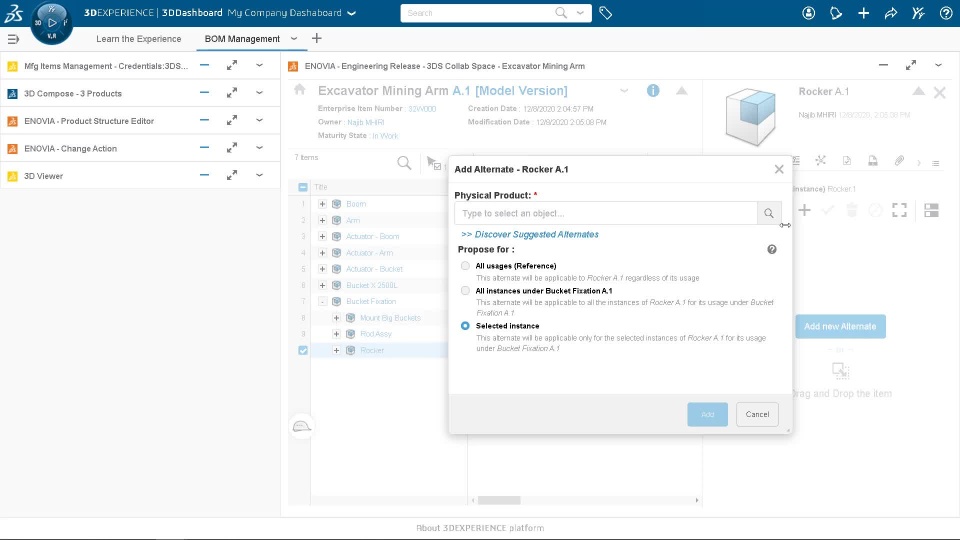Open the BOM Management tab dropdown arrow
The height and width of the screenshot is (540, 960).
tap(294, 39)
